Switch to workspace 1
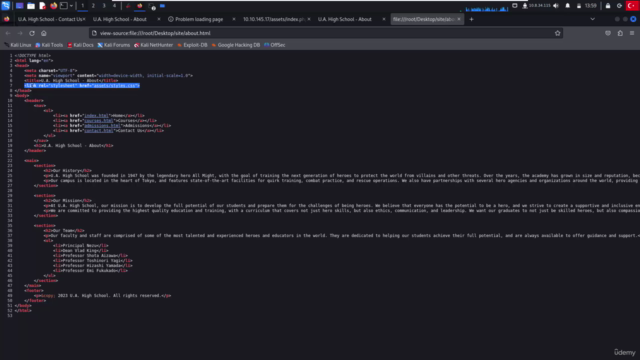This screenshot has width=640, height=360. coord(82,6)
